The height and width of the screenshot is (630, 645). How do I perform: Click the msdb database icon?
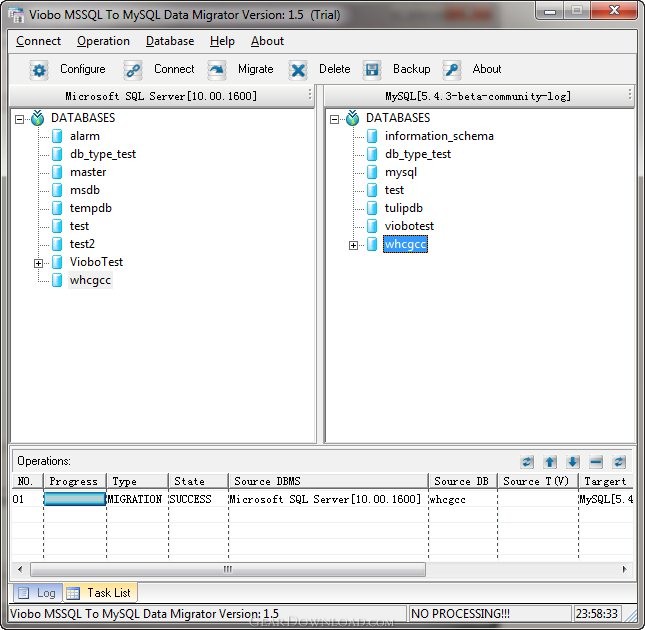click(x=57, y=190)
